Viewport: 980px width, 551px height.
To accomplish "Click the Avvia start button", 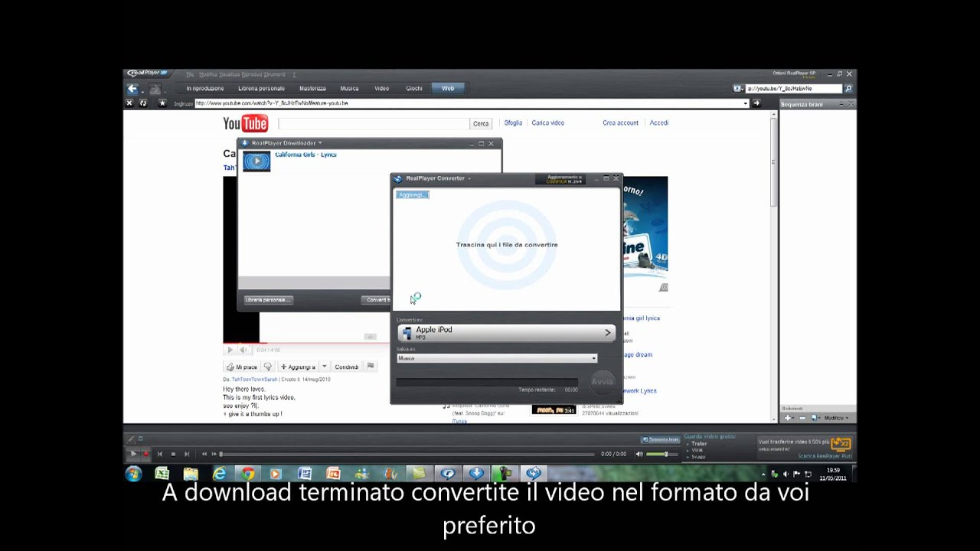I will click(603, 381).
